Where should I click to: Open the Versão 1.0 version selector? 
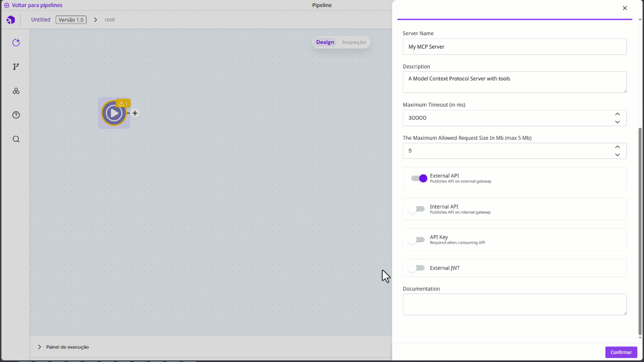[x=71, y=20]
